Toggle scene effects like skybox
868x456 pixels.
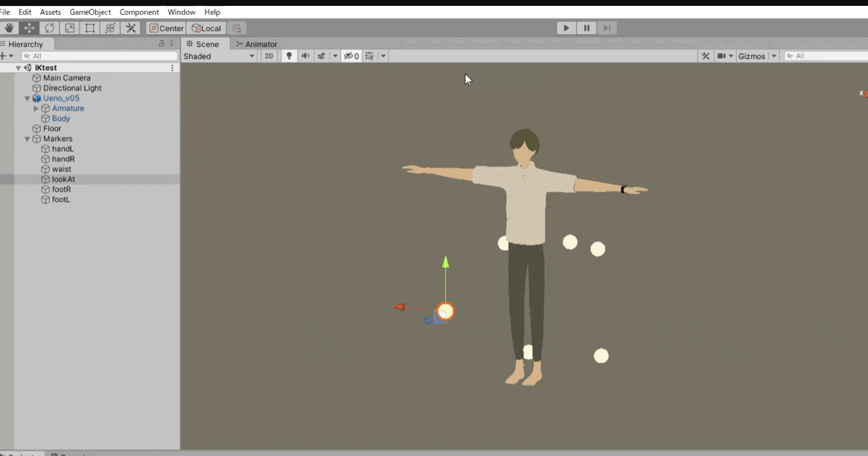click(321, 56)
